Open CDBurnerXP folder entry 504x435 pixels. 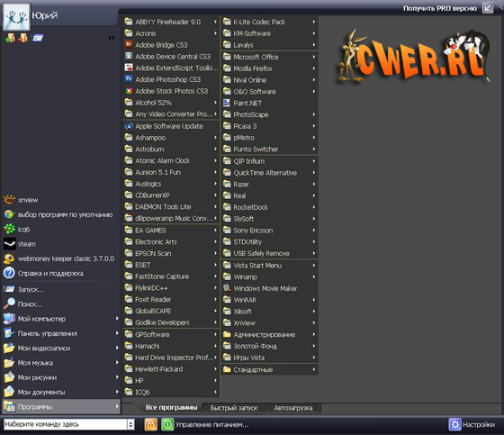tap(171, 195)
